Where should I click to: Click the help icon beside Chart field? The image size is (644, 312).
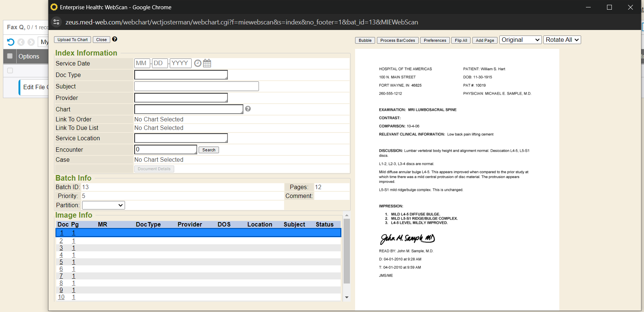coord(248,109)
